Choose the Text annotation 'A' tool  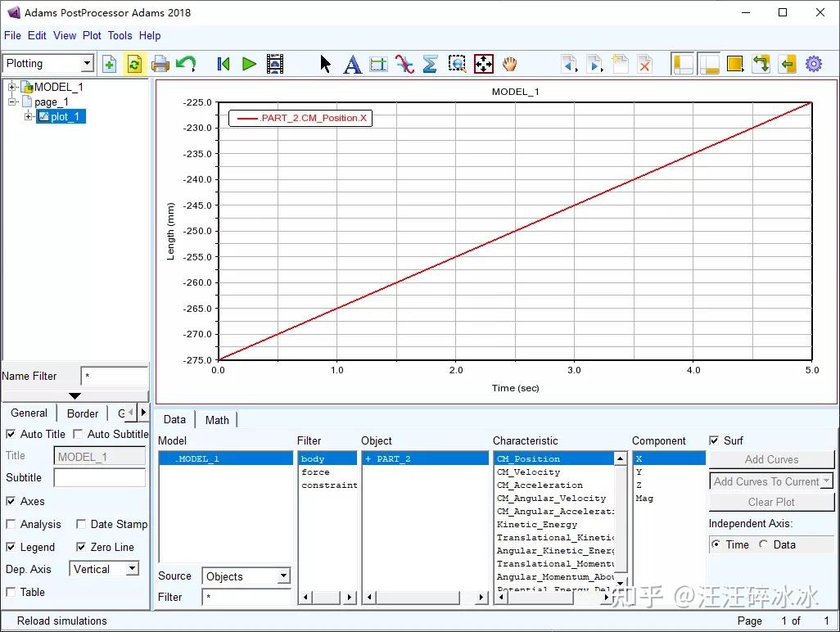[x=352, y=64]
